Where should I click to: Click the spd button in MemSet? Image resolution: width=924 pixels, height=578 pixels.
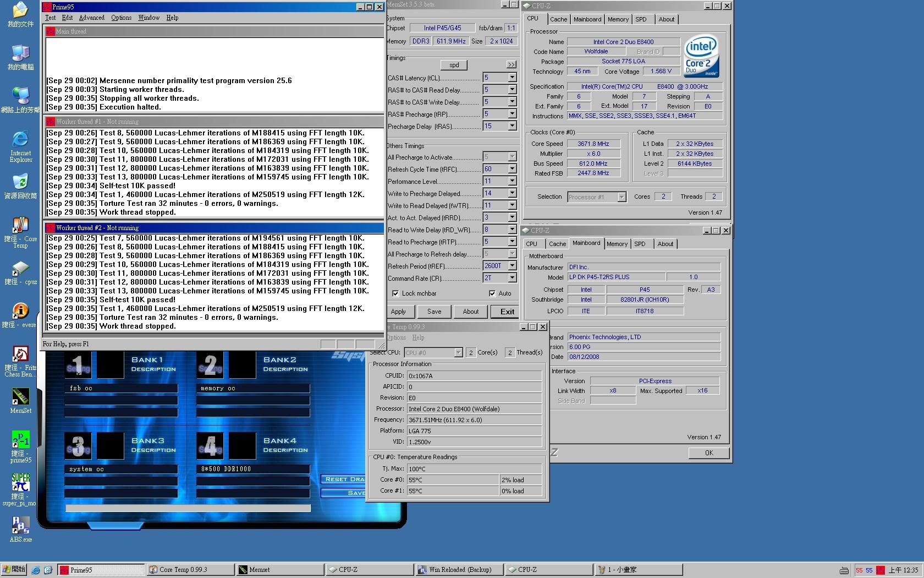[454, 65]
